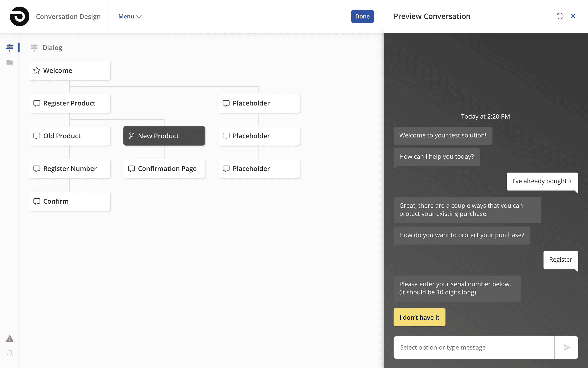Close the Preview Conversation panel
The height and width of the screenshot is (368, 588).
click(x=573, y=16)
